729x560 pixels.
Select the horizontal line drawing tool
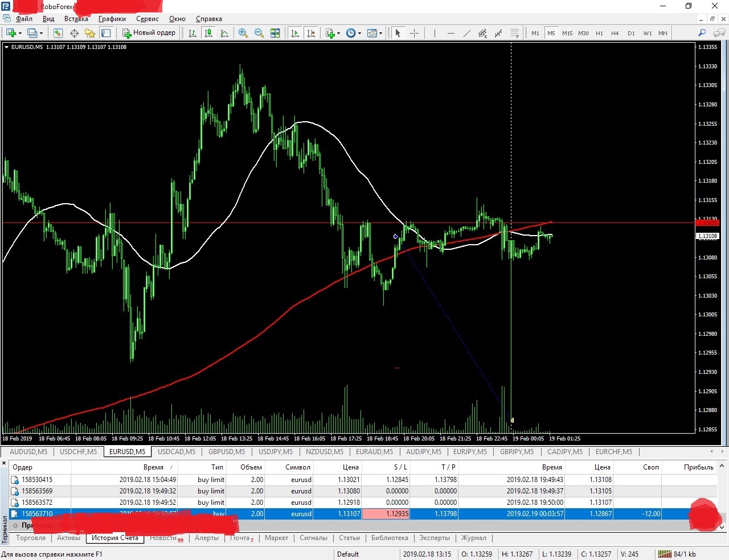451,33
